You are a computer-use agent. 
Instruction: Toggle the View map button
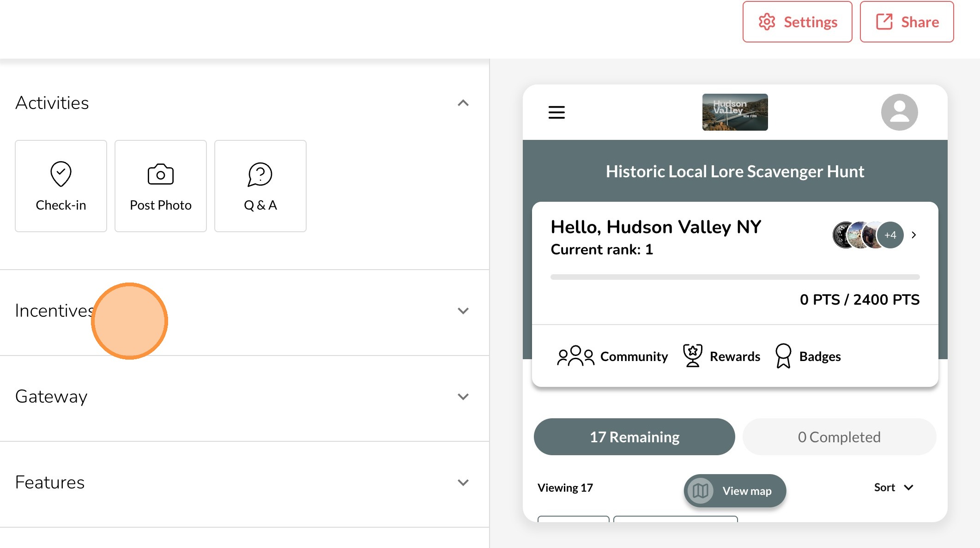pos(735,491)
